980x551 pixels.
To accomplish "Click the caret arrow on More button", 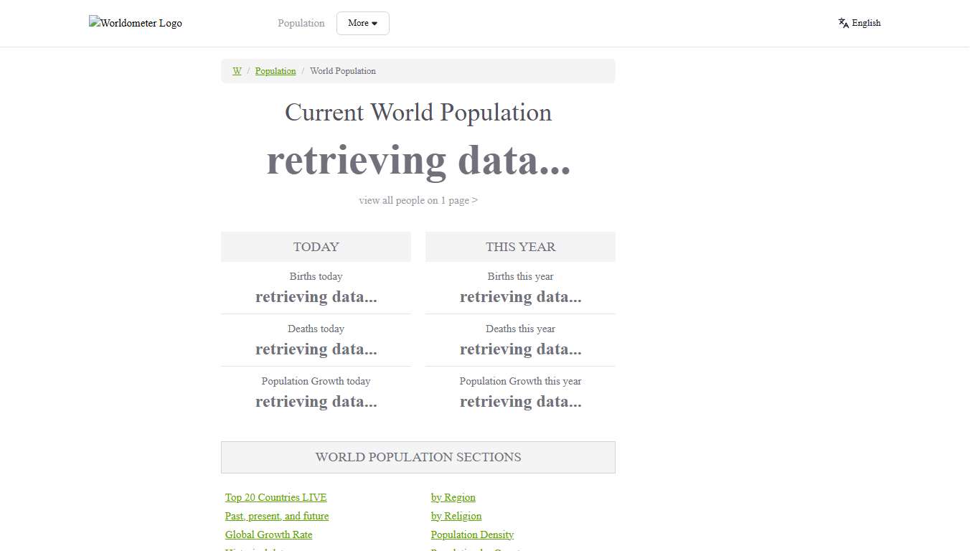I will tap(374, 23).
